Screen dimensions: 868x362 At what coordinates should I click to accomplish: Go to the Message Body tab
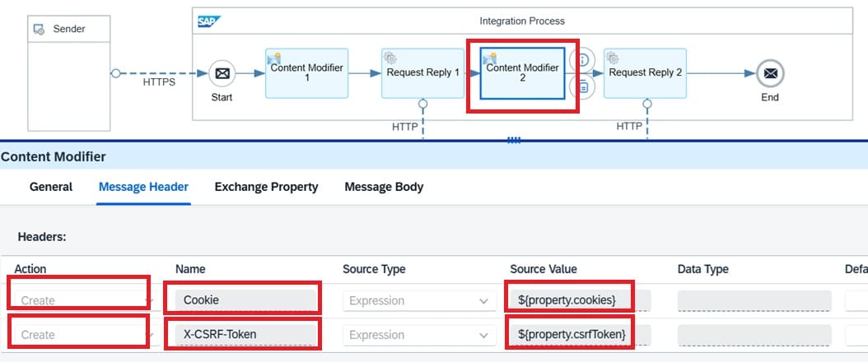click(384, 187)
